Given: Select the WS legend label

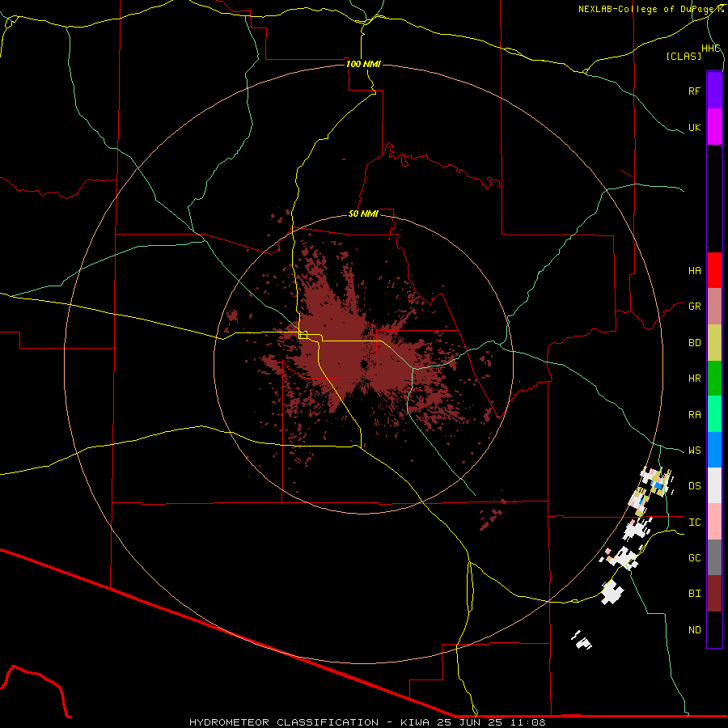Looking at the screenshot, I should [x=694, y=450].
